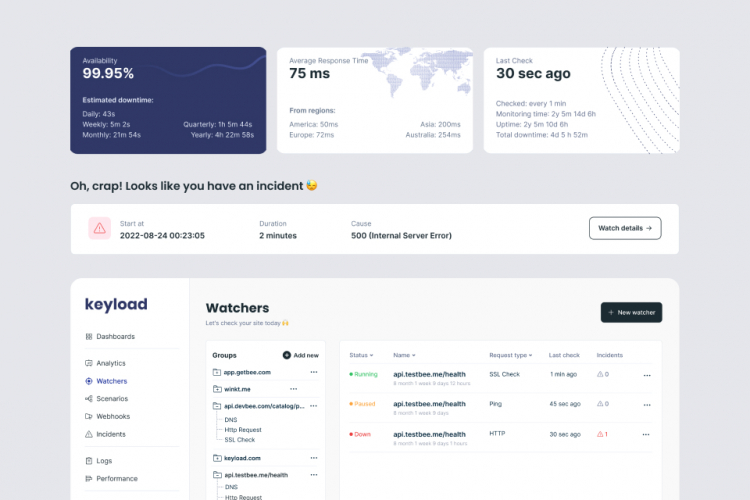Click the Webhooks icon

pyautogui.click(x=88, y=416)
